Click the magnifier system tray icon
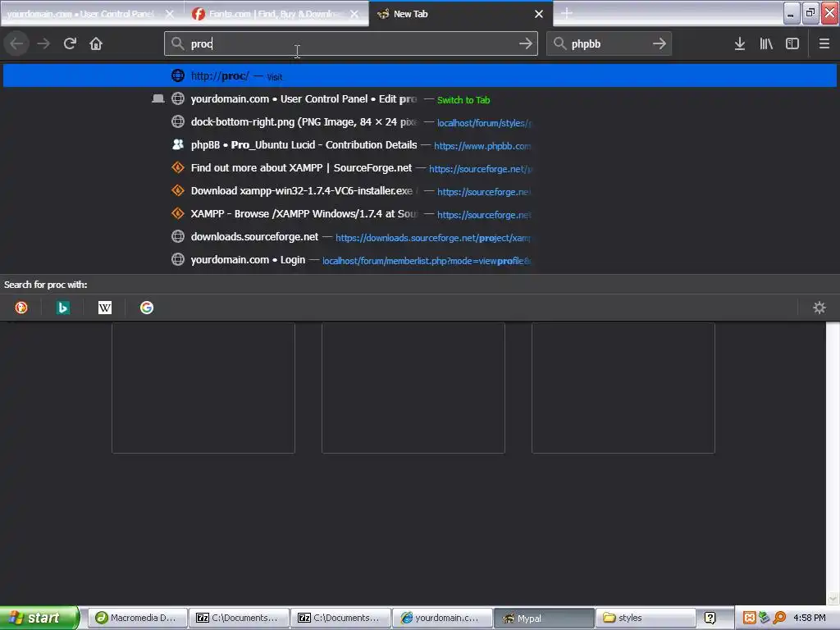Screen dimensions: 840x630 (x=779, y=618)
